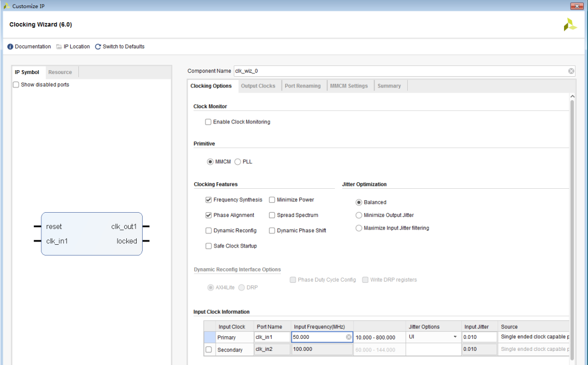The image size is (588, 365).
Task: Click the Primary Input Jitter 0.010 field
Action: coord(479,337)
